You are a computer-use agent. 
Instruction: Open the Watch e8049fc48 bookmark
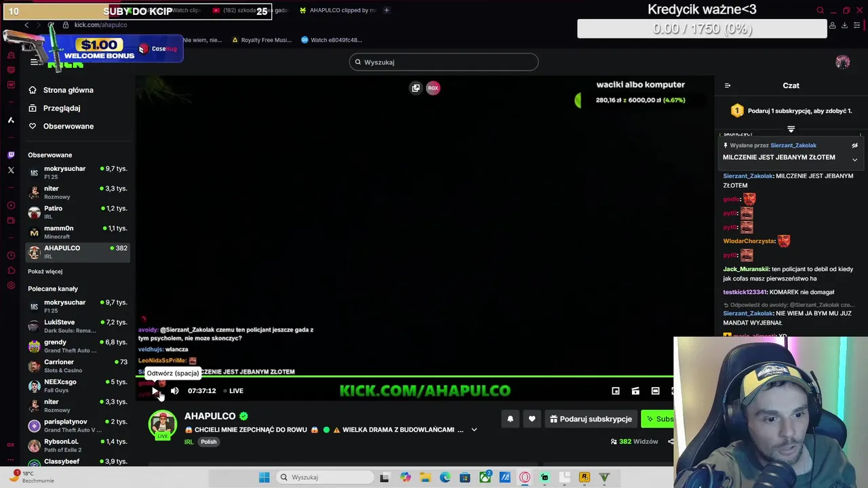point(332,40)
